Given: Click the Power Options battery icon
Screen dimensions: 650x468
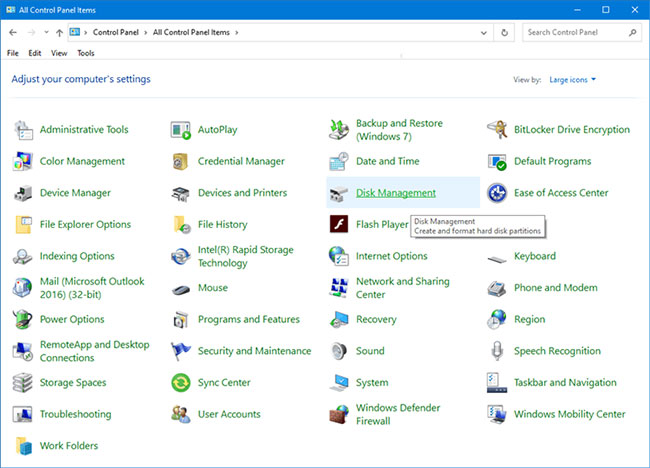Looking at the screenshot, I should pos(23,320).
